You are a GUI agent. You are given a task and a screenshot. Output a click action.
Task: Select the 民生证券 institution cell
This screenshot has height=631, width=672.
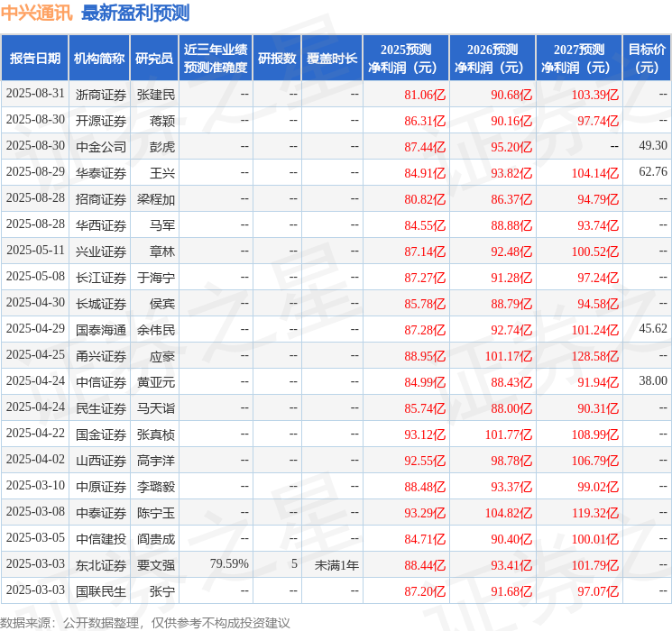point(101,408)
